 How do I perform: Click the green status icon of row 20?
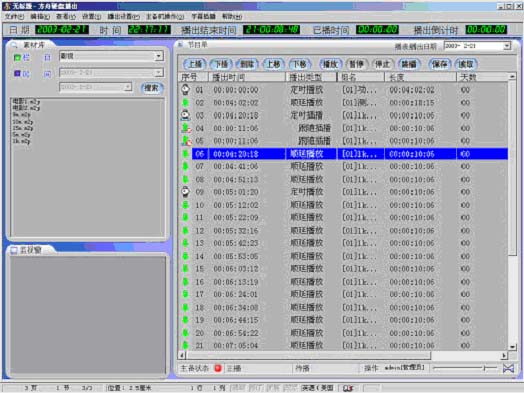tap(185, 333)
